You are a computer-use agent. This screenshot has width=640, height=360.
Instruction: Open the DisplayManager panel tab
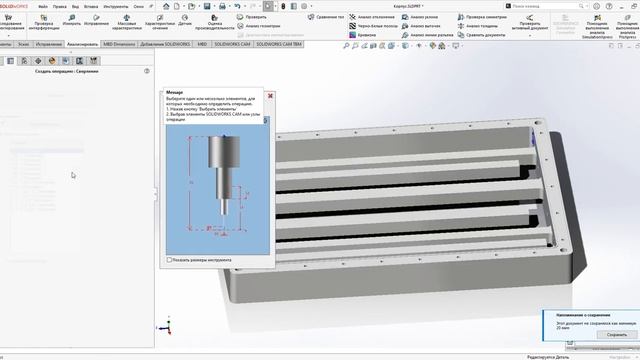tap(52, 61)
